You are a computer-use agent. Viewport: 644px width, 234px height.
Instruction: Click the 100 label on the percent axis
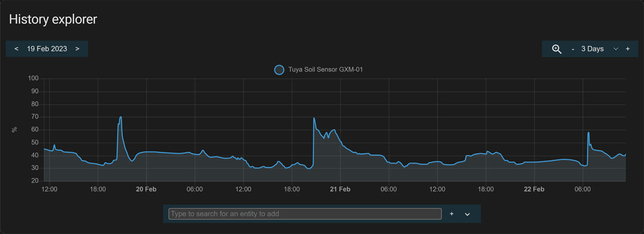(33, 79)
